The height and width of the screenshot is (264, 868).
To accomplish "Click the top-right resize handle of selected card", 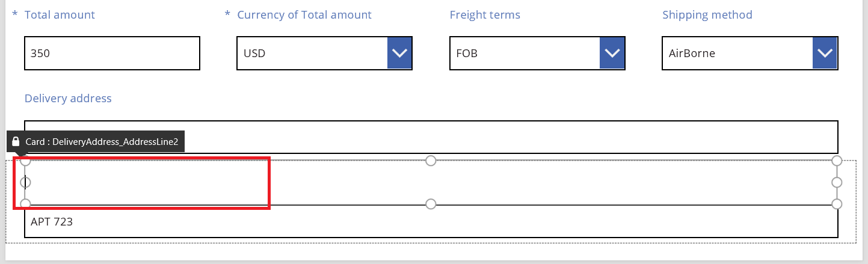I will click(837, 161).
